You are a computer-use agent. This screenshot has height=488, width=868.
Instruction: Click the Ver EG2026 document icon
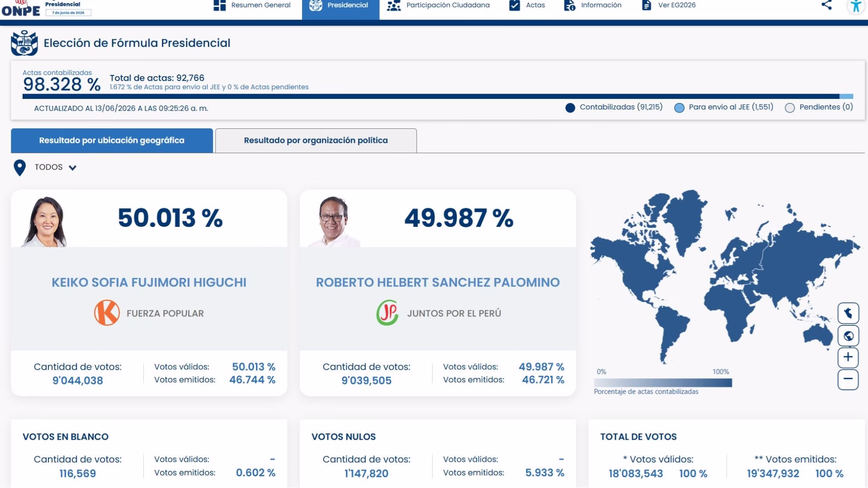coord(647,5)
